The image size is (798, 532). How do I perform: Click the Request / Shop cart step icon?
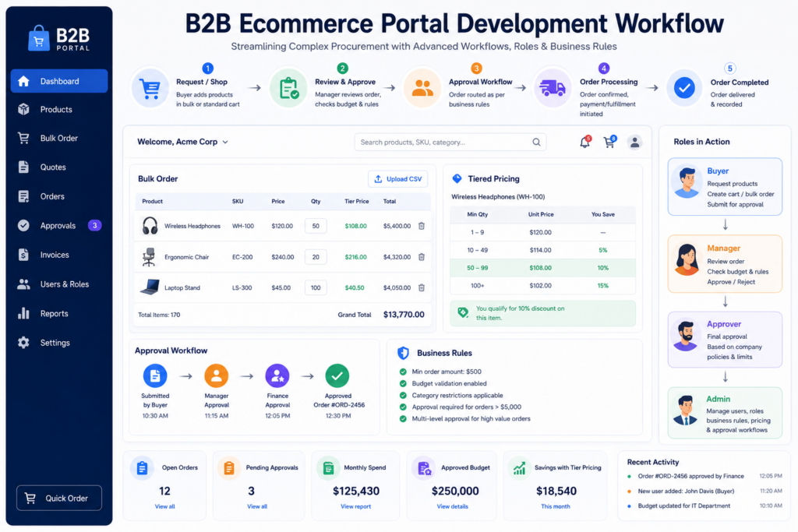pyautogui.click(x=150, y=88)
